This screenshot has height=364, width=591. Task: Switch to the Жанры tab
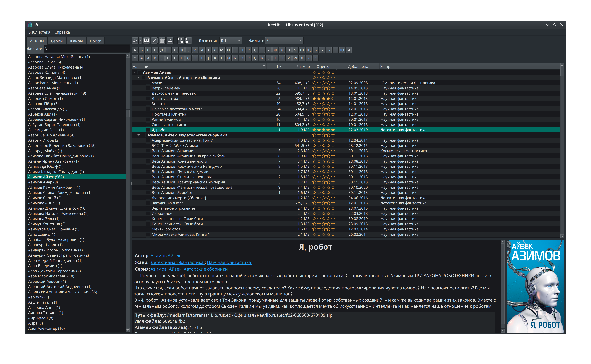pyautogui.click(x=76, y=41)
